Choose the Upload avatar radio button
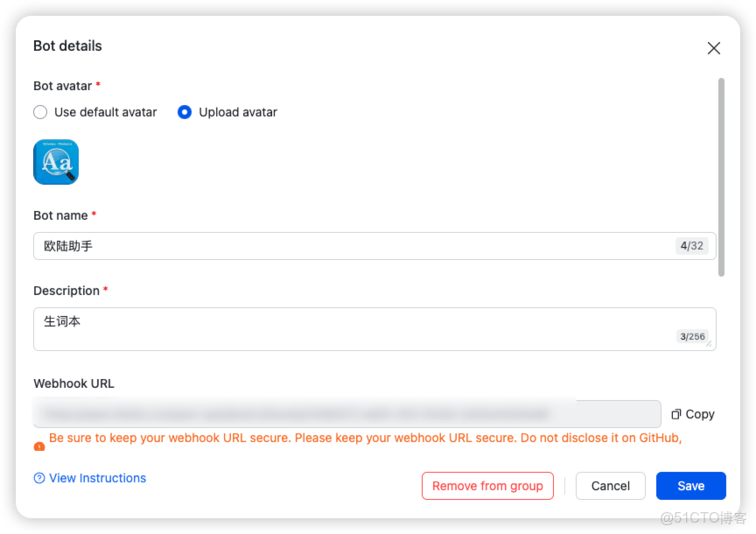Image resolution: width=756 pixels, height=534 pixels. coord(185,112)
